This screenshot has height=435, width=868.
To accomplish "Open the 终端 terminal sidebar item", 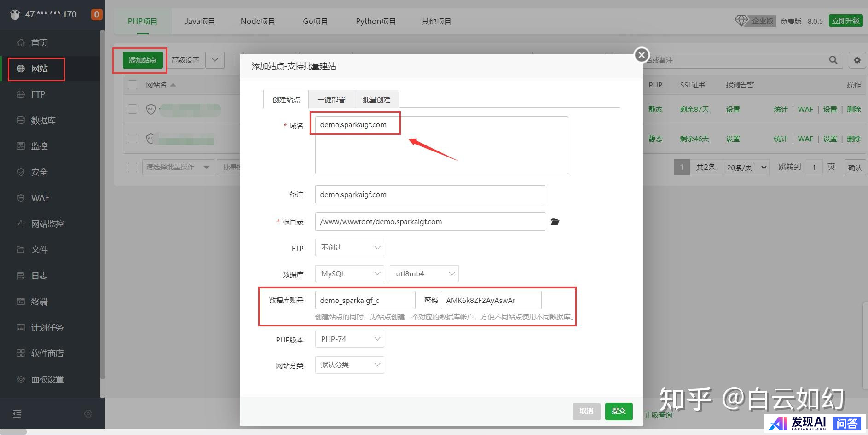I will point(39,302).
